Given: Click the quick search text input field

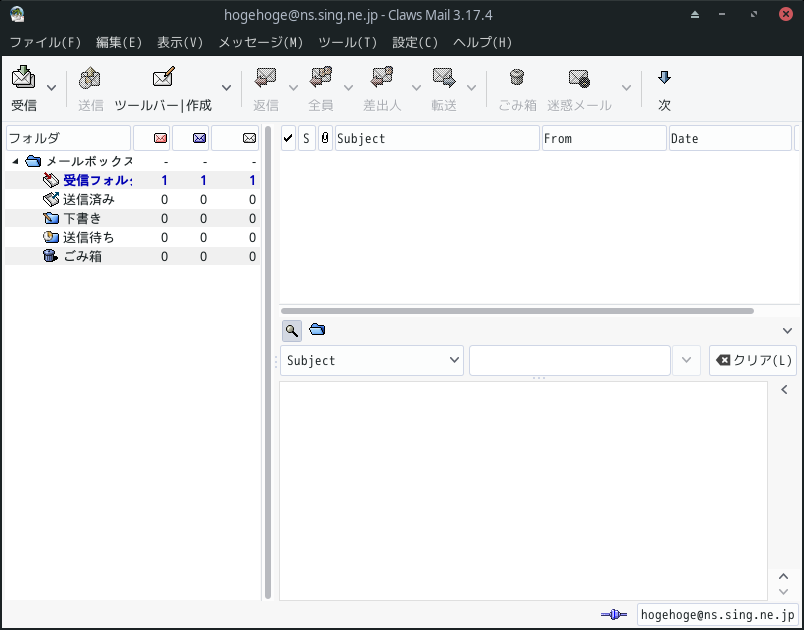Looking at the screenshot, I should point(570,360).
